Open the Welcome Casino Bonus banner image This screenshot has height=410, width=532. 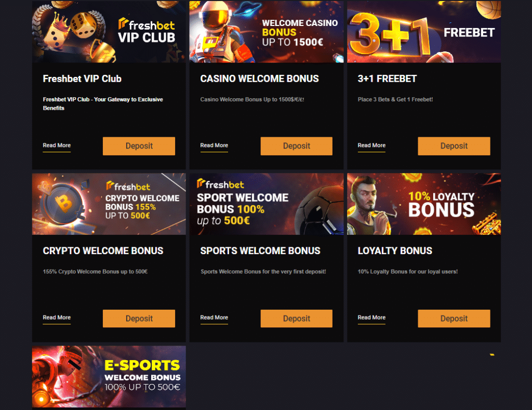click(x=267, y=32)
